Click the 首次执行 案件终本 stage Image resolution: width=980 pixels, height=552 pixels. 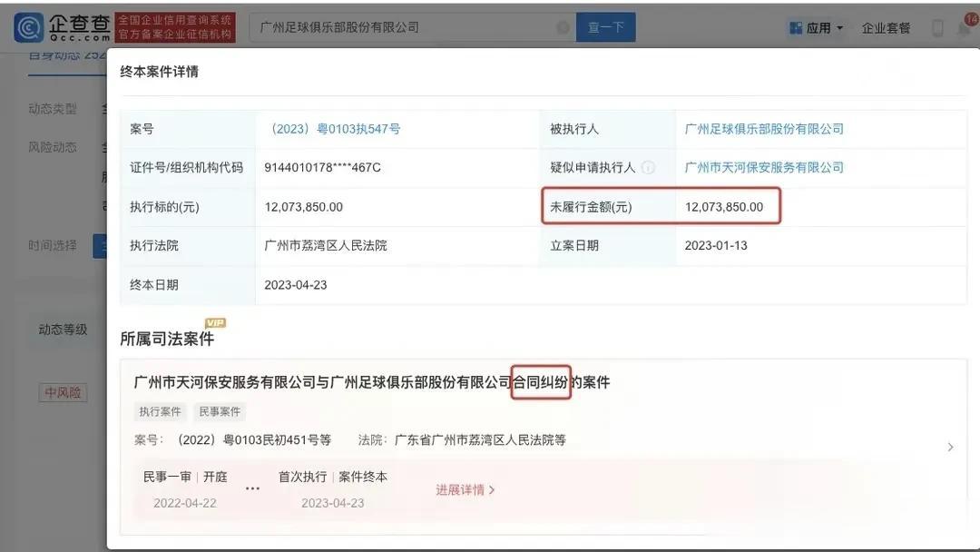(x=332, y=477)
